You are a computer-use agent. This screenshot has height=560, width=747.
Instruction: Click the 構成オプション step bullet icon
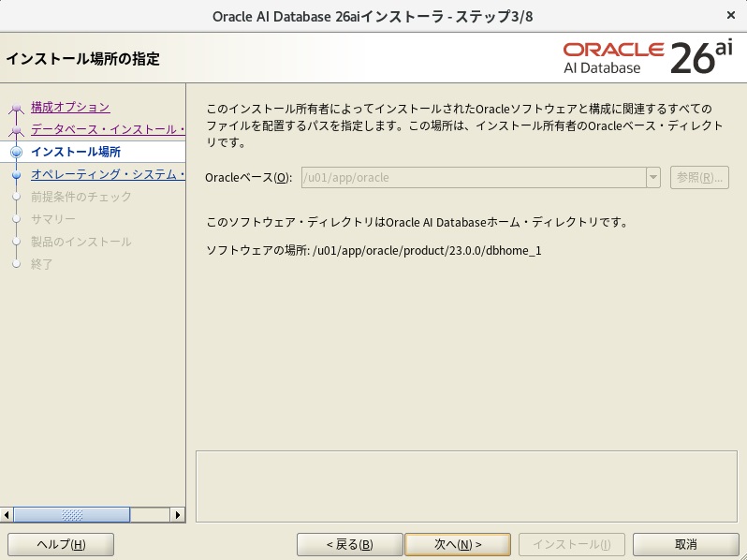pyautogui.click(x=16, y=108)
